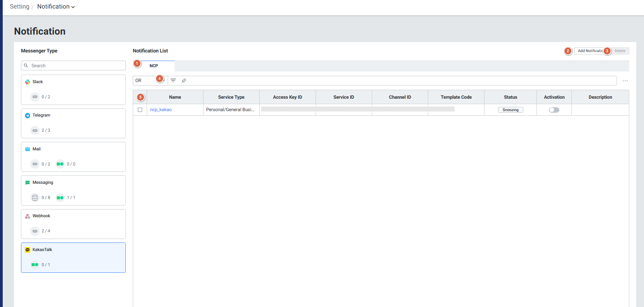Click the Slack logo icon
Screen dimensions: 644x307
coord(28,82)
